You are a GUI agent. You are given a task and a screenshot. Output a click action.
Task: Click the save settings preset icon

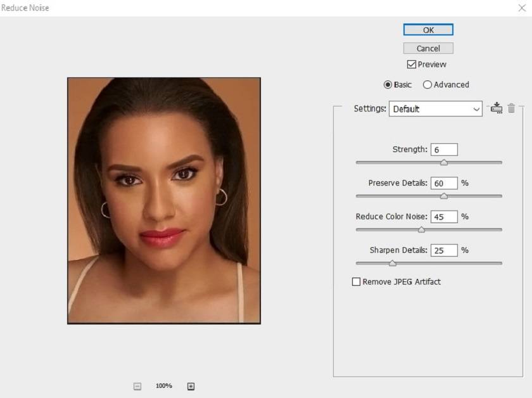tap(496, 108)
